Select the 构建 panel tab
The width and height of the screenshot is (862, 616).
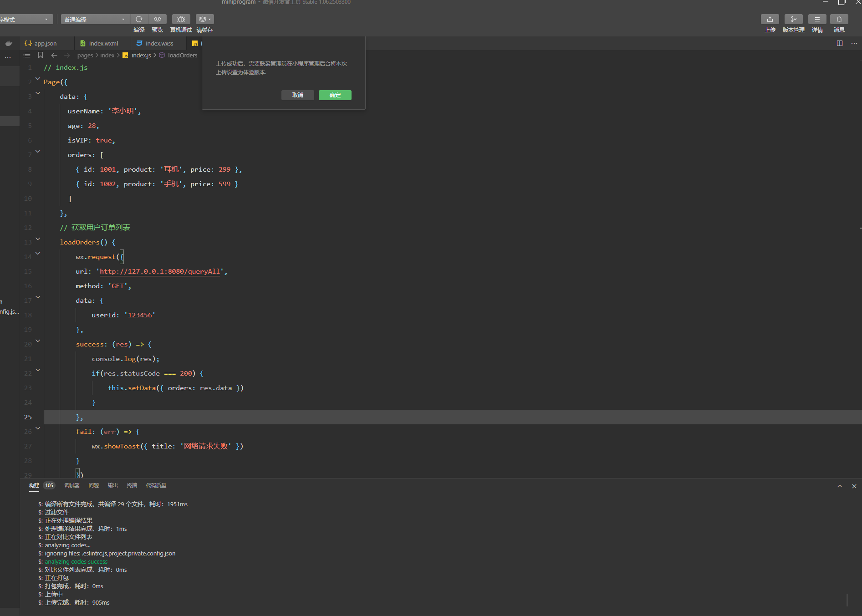click(x=34, y=485)
